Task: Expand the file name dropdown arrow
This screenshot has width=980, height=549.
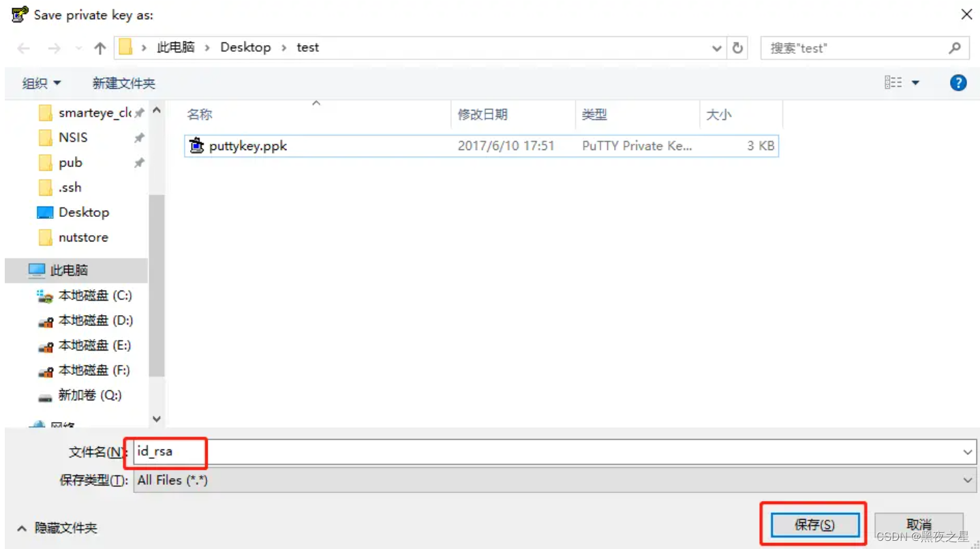Action: click(968, 452)
